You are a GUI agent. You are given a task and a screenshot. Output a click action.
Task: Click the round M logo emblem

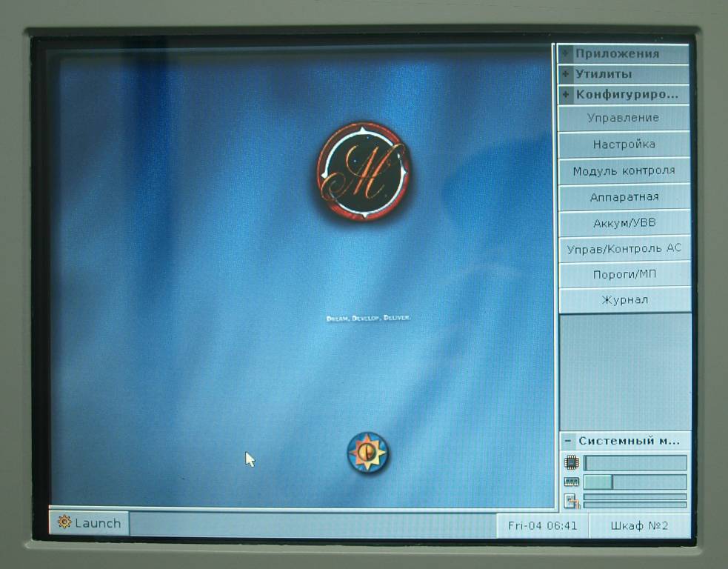pyautogui.click(x=364, y=170)
